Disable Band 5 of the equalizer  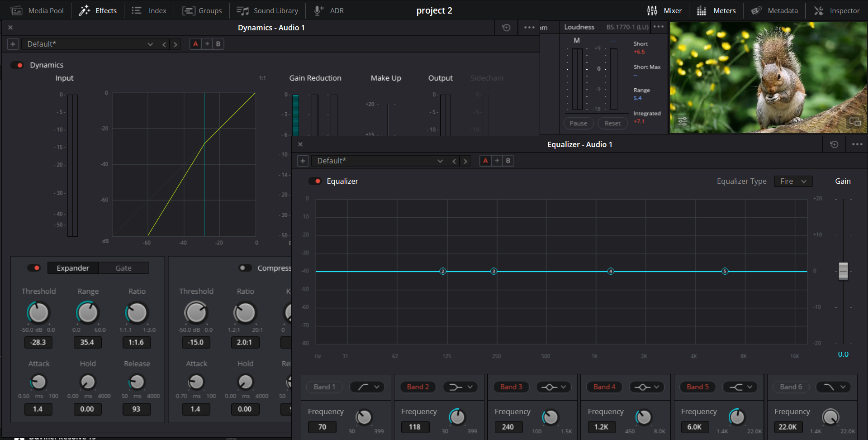point(697,387)
